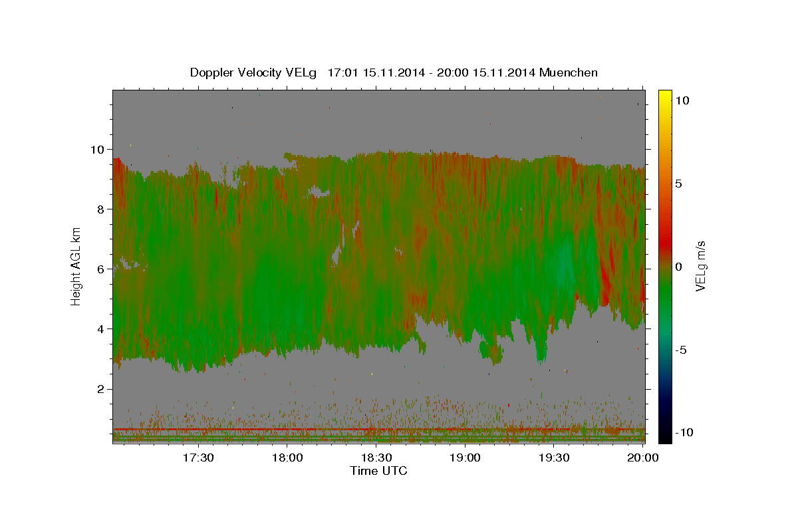Click the height axis label '4'
The image size is (798, 532).
pyautogui.click(x=100, y=329)
